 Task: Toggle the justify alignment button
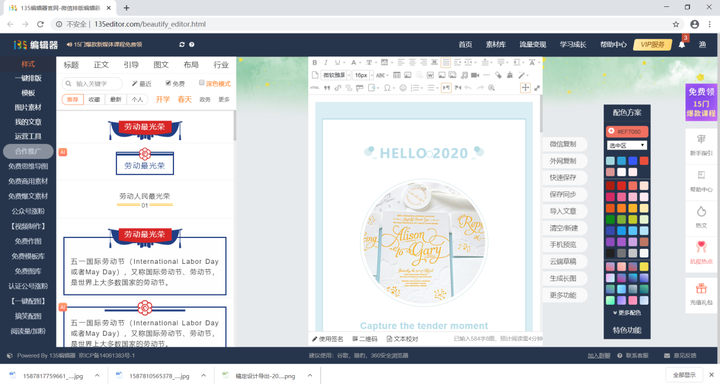click(x=445, y=62)
